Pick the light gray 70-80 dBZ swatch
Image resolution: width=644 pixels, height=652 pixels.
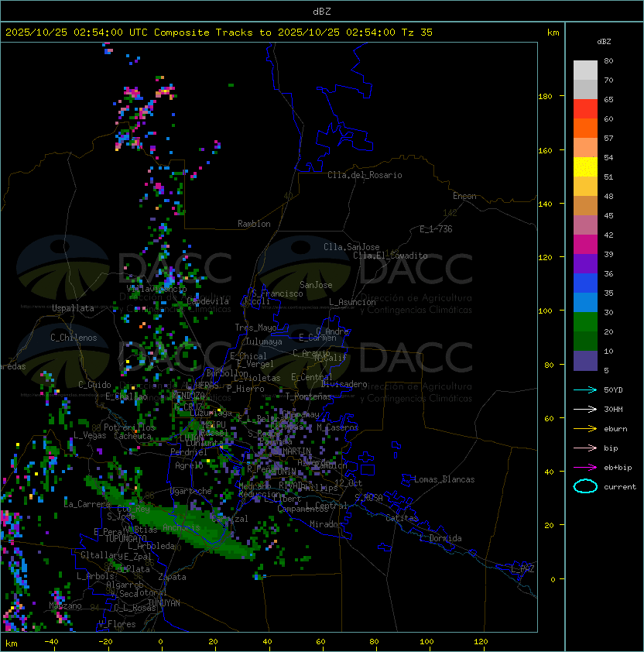point(585,70)
